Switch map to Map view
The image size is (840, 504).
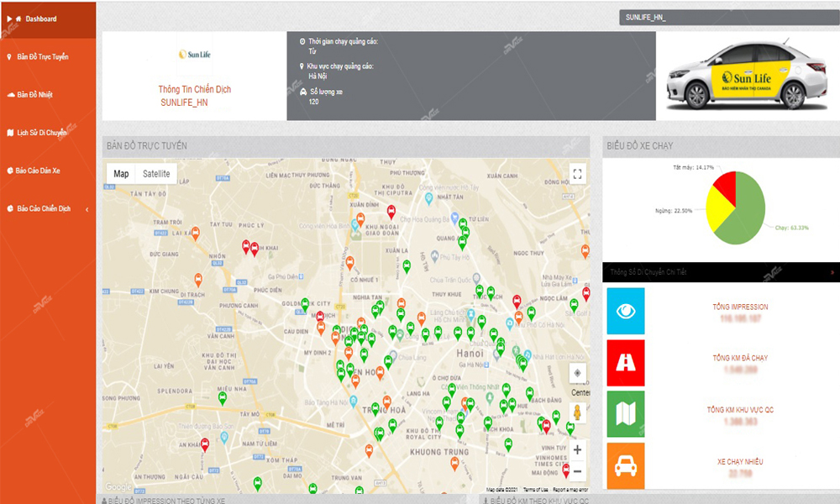point(121,174)
